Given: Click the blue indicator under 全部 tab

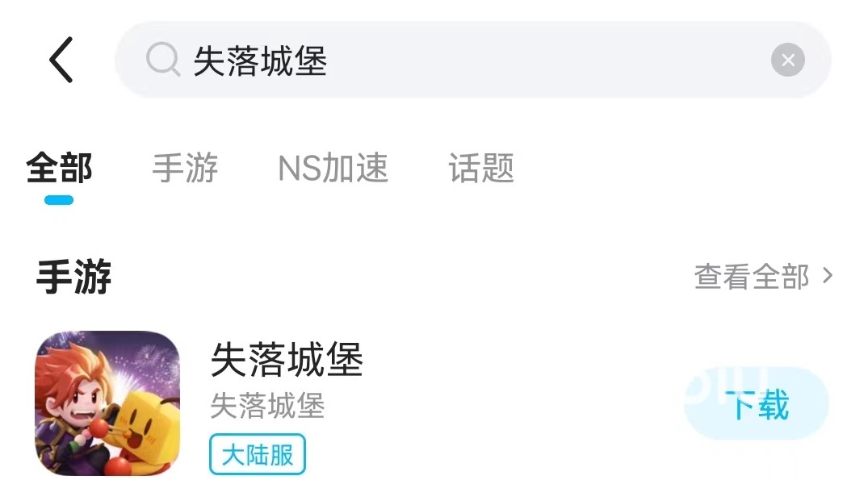Looking at the screenshot, I should 59,200.
